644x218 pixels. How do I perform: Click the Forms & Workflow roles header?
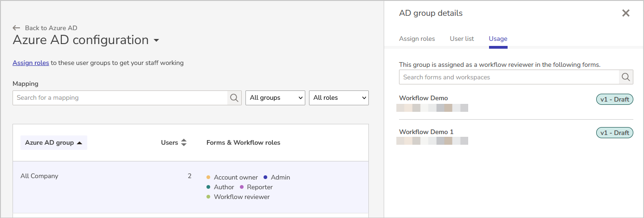click(x=243, y=143)
